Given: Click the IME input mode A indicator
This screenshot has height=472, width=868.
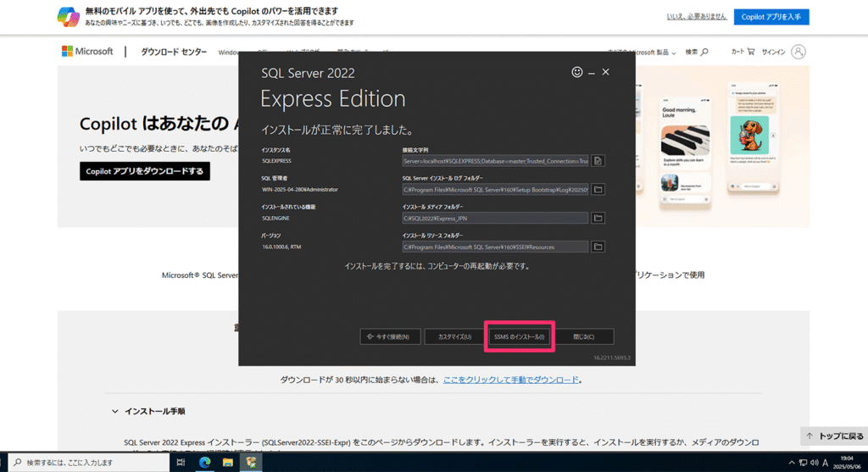Looking at the screenshot, I should pyautogui.click(x=826, y=463).
